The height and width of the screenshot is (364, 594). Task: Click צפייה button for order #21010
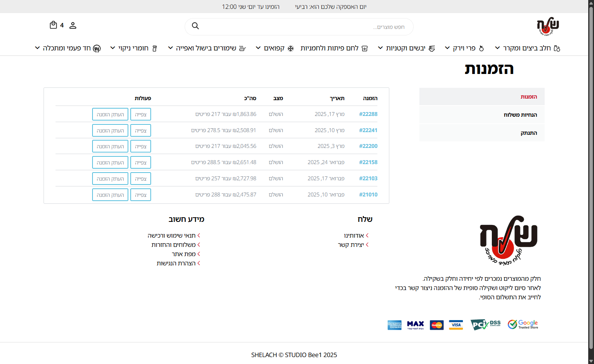pos(141,195)
